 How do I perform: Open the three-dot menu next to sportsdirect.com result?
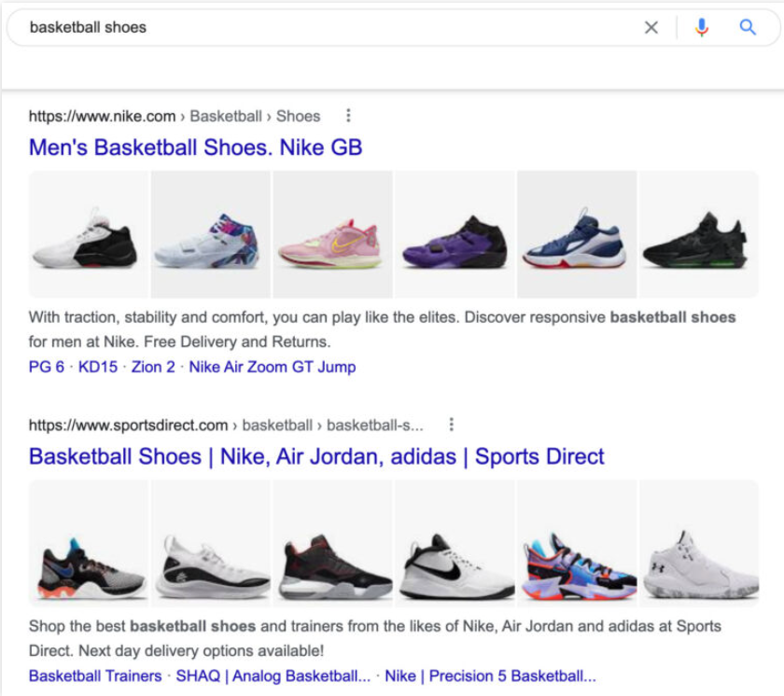click(x=452, y=425)
